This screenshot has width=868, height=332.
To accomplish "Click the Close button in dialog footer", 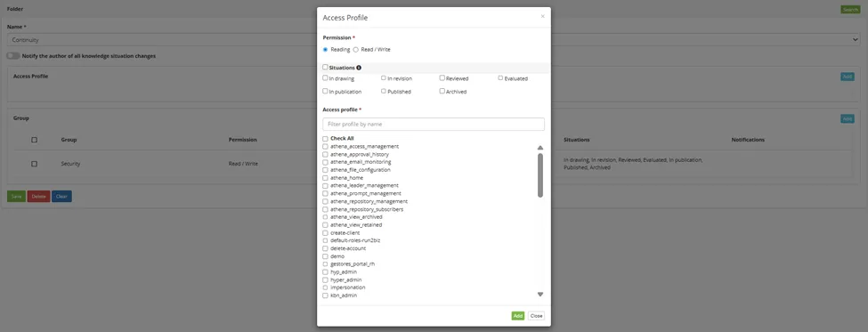I will pyautogui.click(x=536, y=316).
